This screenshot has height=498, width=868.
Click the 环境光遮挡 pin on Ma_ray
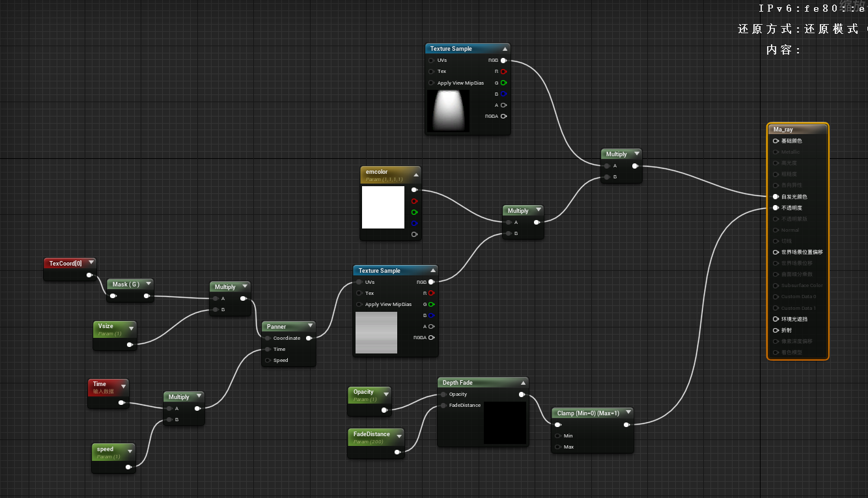click(x=776, y=319)
